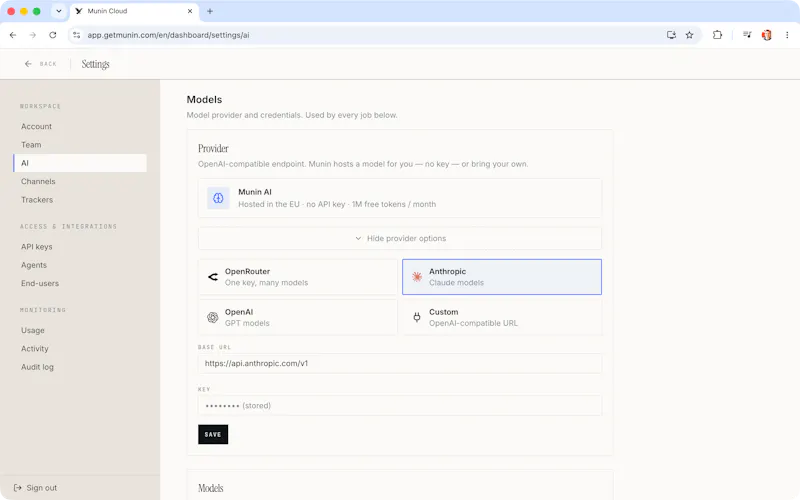
Task: Open Audit log in sidebar
Action: click(37, 367)
